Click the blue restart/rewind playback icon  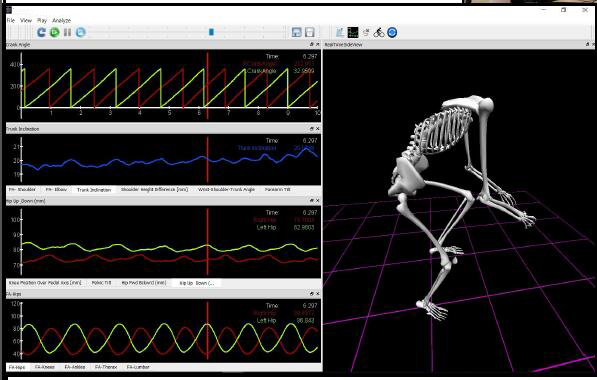(x=41, y=33)
